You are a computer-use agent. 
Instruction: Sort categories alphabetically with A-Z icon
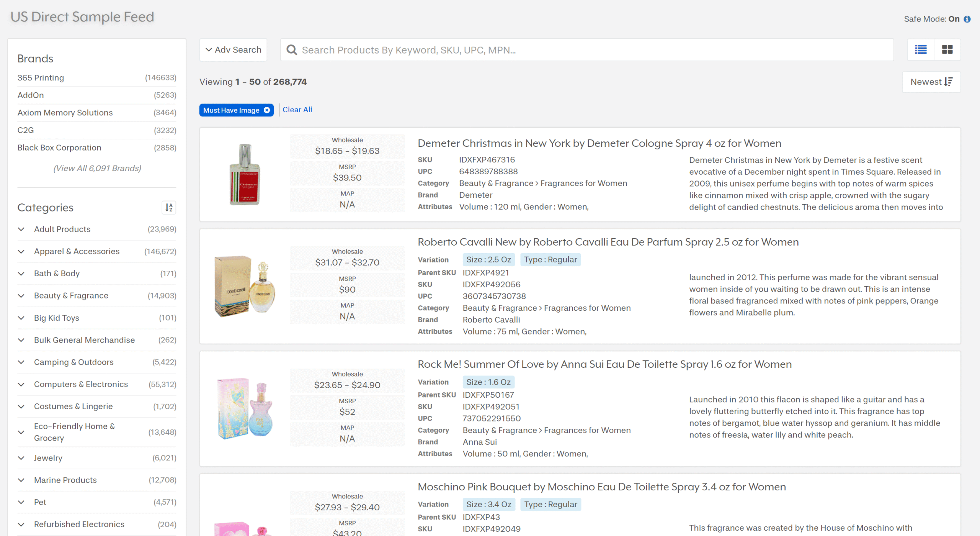coord(169,207)
